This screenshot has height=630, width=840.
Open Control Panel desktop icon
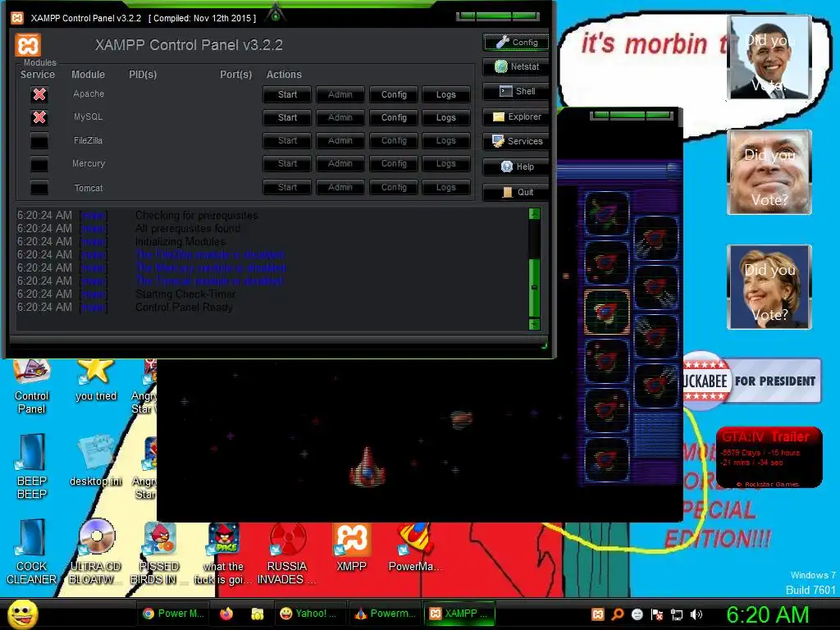point(32,387)
